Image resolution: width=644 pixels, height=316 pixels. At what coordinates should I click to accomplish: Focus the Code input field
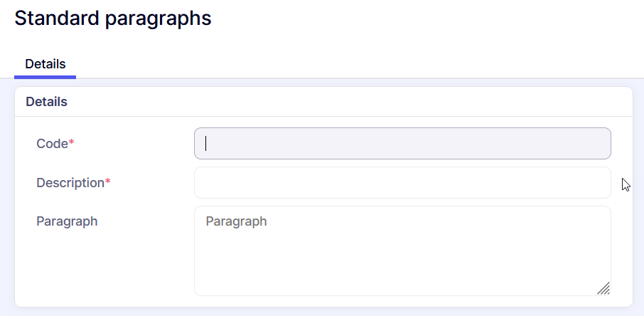402,143
